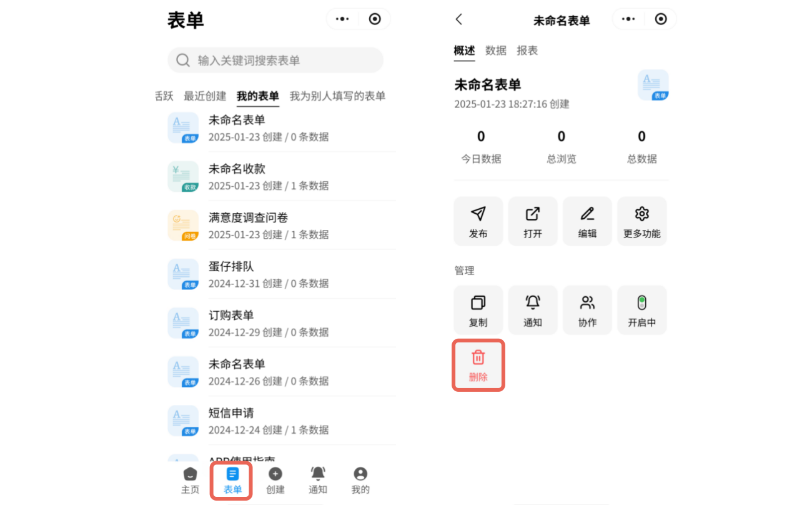This screenshot has width=812, height=505.
Task: Switch to the 最近创建 tab
Action: (x=205, y=96)
